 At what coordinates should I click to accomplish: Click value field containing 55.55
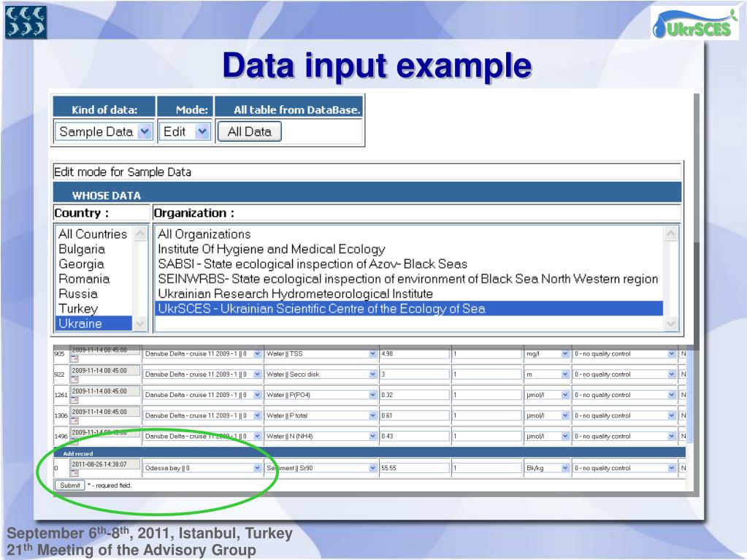(415, 468)
